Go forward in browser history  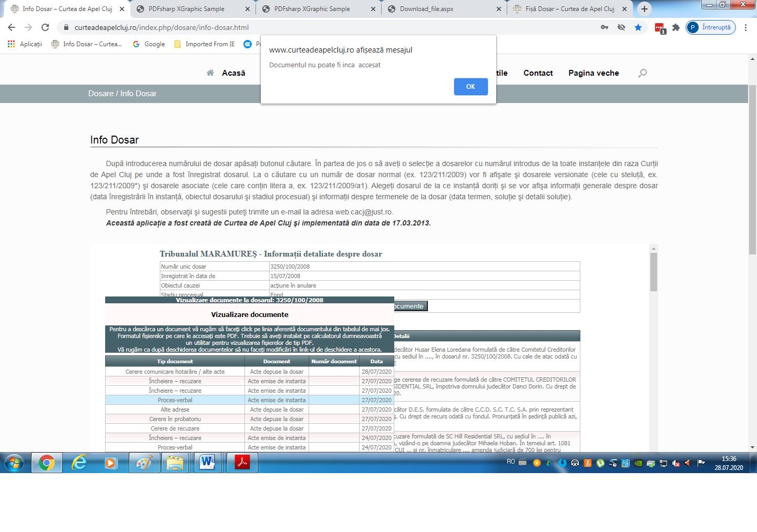28,27
